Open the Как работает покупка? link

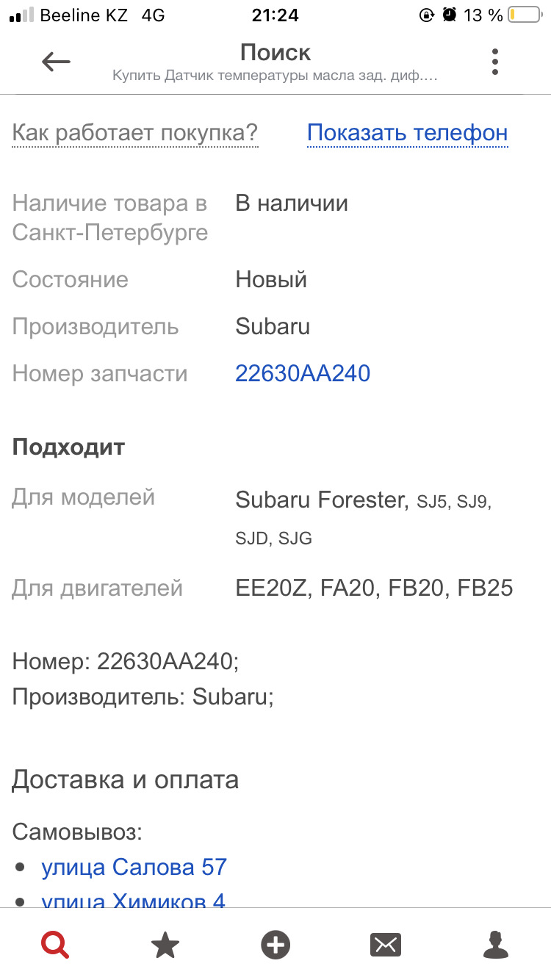click(134, 132)
